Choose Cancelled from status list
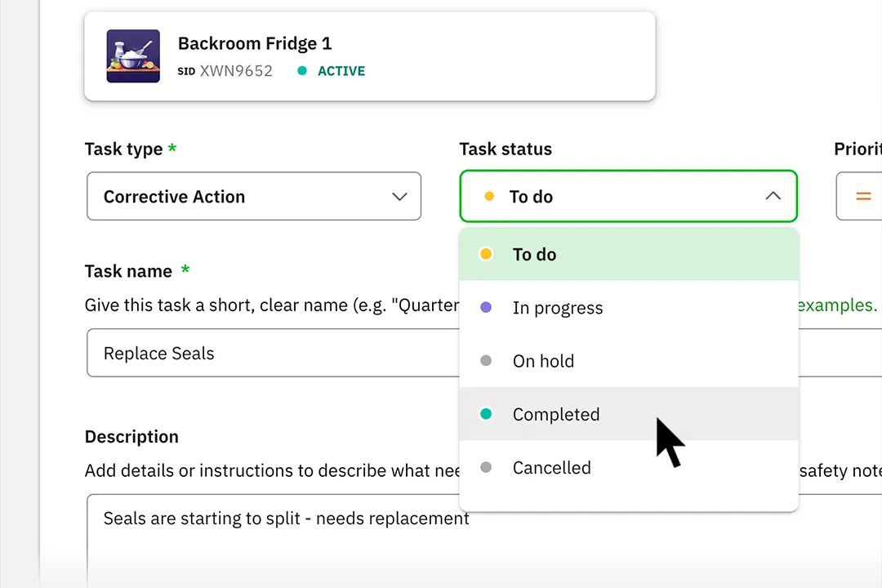Screen dimensions: 882x588 [x=629, y=468]
